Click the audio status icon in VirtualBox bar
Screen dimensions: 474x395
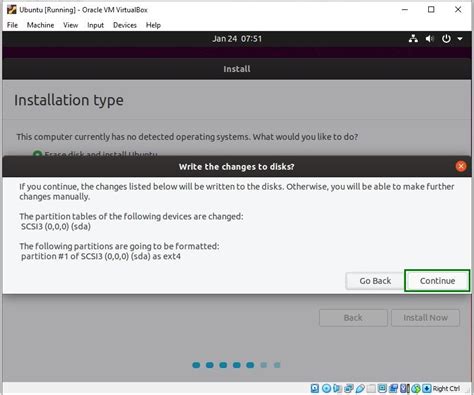point(337,388)
